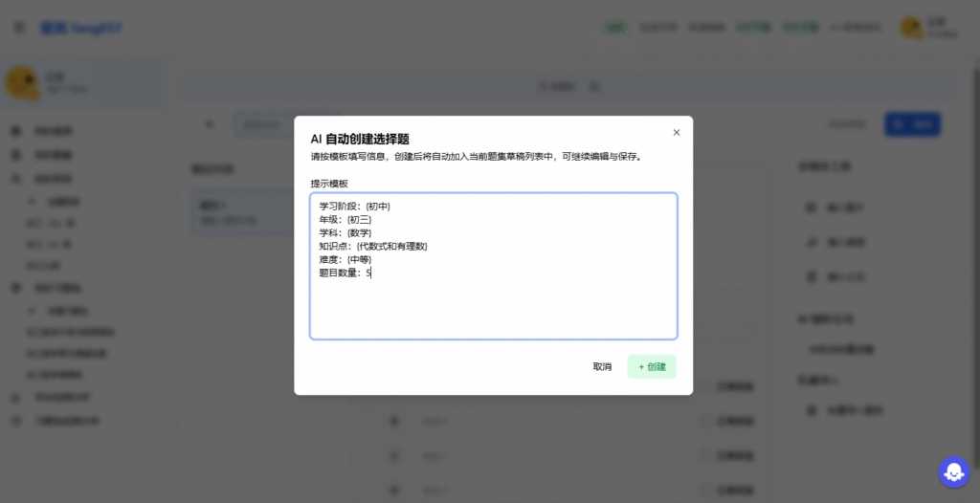The image size is (980, 503).
Task: Collapse the first expanded sidebar subgroup
Action: click(x=33, y=202)
